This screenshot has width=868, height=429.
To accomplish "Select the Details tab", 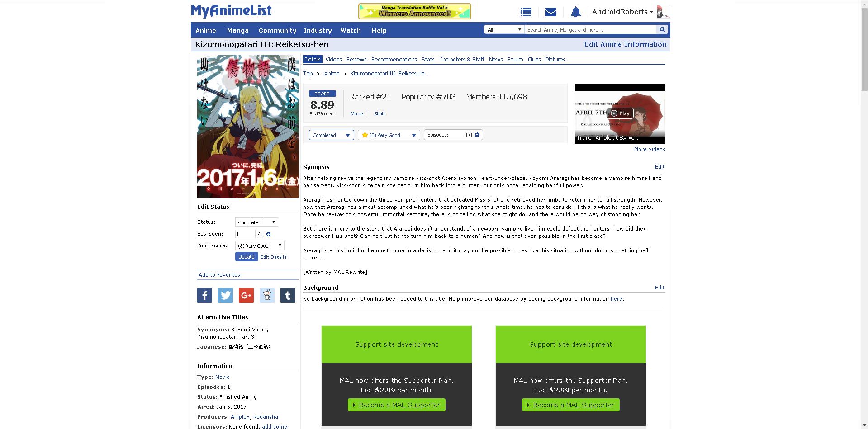I will (x=313, y=60).
